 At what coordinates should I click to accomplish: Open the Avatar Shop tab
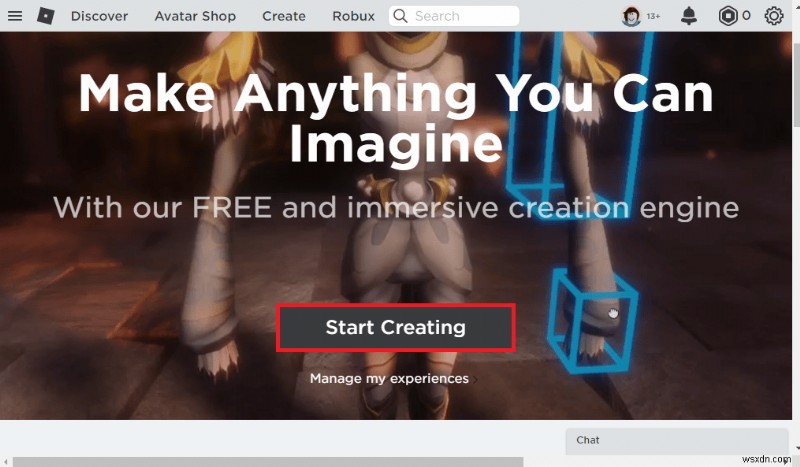(x=195, y=16)
